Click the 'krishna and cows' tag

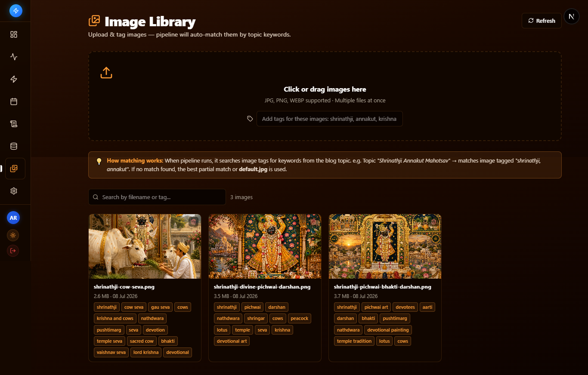tap(115, 318)
